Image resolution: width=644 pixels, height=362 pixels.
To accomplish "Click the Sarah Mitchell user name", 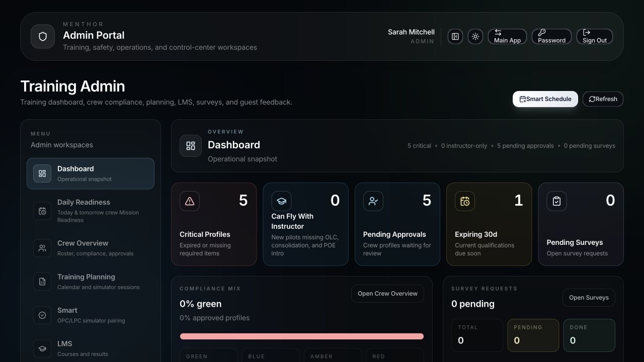I will tap(411, 32).
